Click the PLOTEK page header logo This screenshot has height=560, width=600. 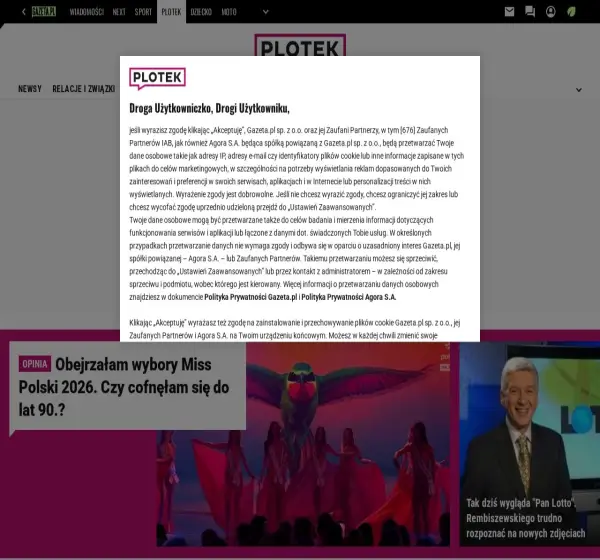click(x=300, y=45)
